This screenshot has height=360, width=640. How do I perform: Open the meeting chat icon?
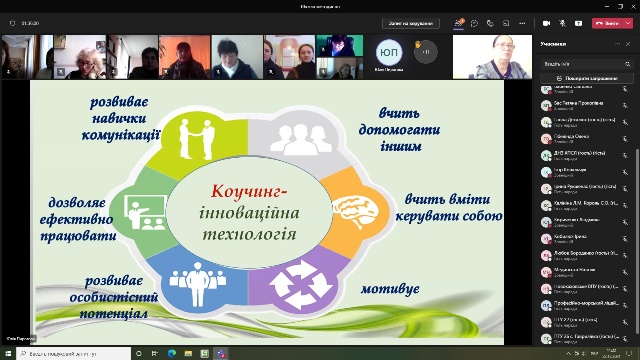pos(474,23)
